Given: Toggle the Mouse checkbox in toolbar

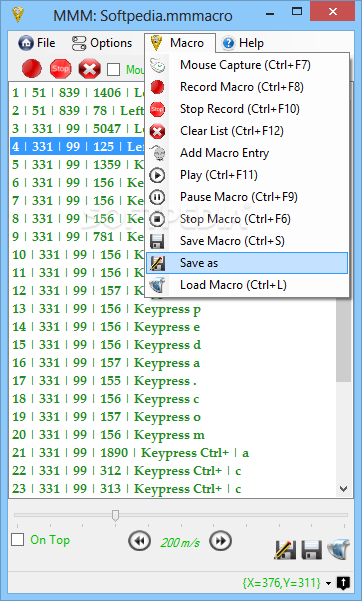Looking at the screenshot, I should coord(113,70).
